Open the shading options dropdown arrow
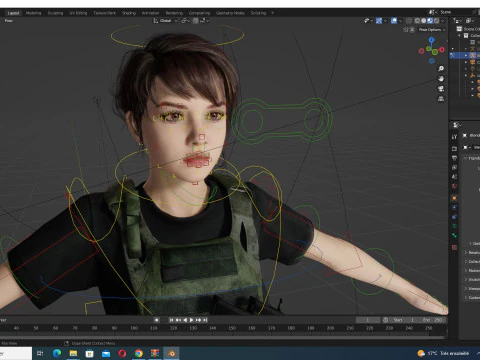This screenshot has width=480, height=360. pos(443,21)
